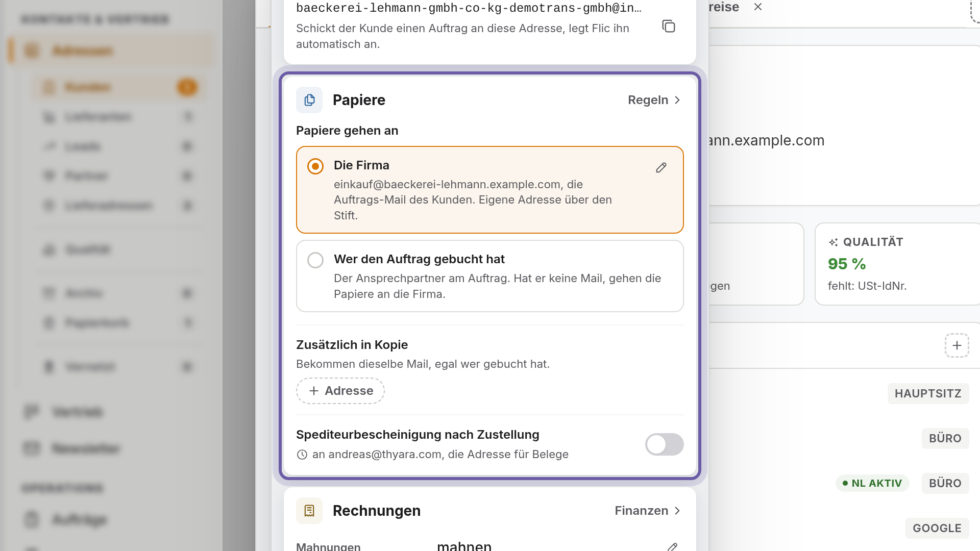980x551 pixels.
Task: Click the 95 % quality value
Action: coord(847,264)
